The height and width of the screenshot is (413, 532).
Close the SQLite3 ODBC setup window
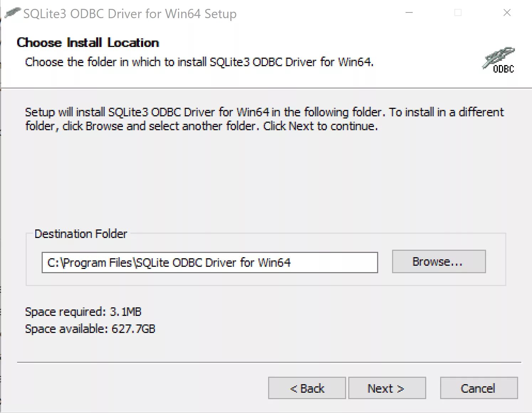(x=507, y=13)
